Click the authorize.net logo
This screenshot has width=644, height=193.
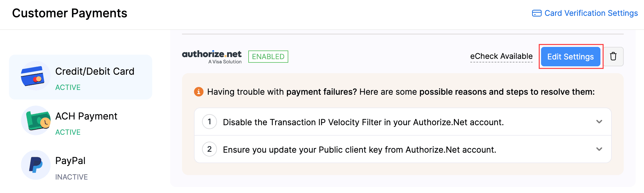pyautogui.click(x=212, y=56)
